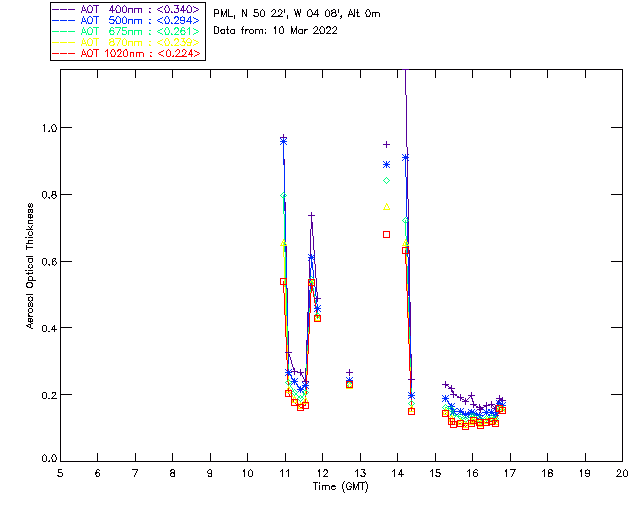The height and width of the screenshot is (512, 640).
Task: Click the AOT 1020nm red legend entry
Action: [127, 53]
